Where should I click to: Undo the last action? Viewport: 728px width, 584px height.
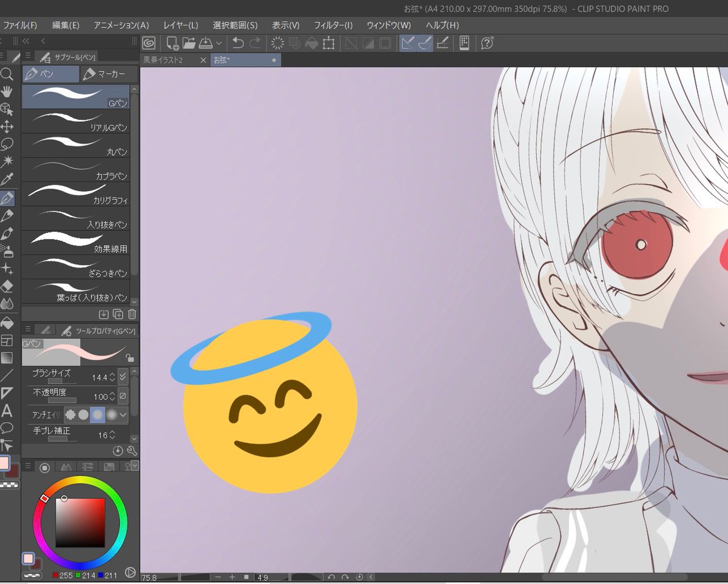[x=238, y=43]
